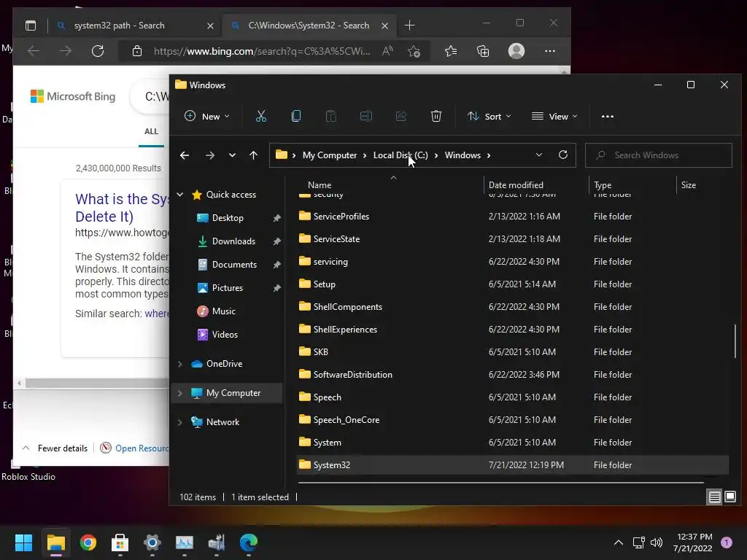This screenshot has height=560, width=747.
Task: Open Edge Collections icon
Action: click(x=483, y=51)
